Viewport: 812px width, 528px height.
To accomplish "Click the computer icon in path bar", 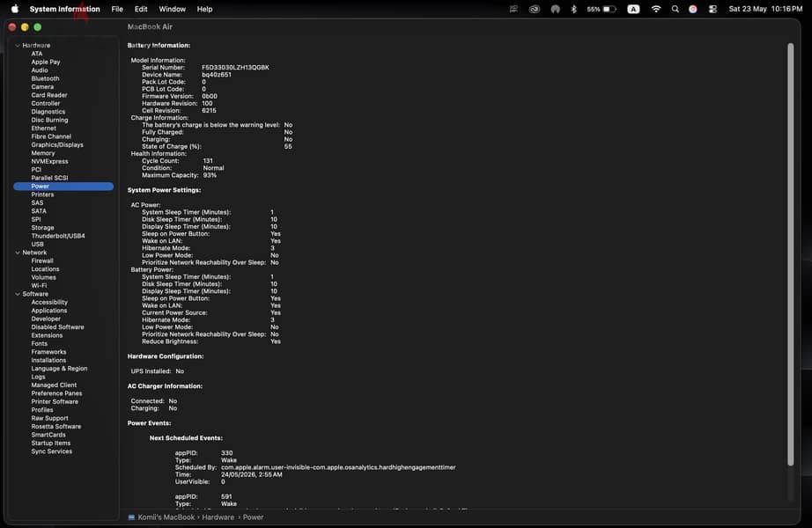I will coord(131,517).
